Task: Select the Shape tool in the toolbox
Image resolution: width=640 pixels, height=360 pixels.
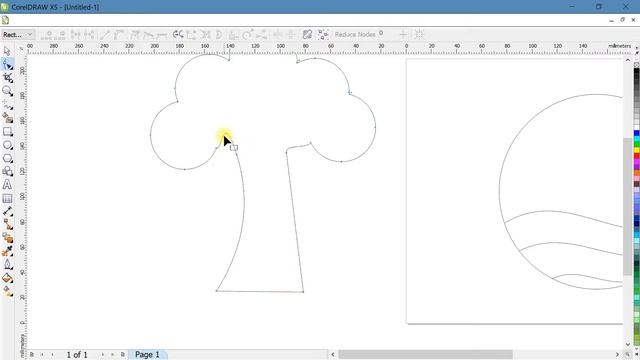Action: [7, 64]
